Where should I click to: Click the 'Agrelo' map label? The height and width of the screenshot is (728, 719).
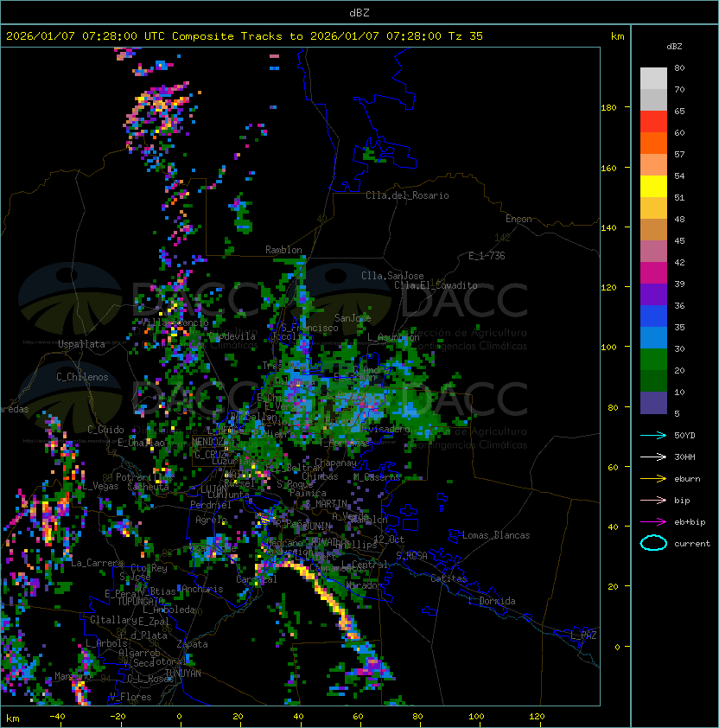pos(211,520)
